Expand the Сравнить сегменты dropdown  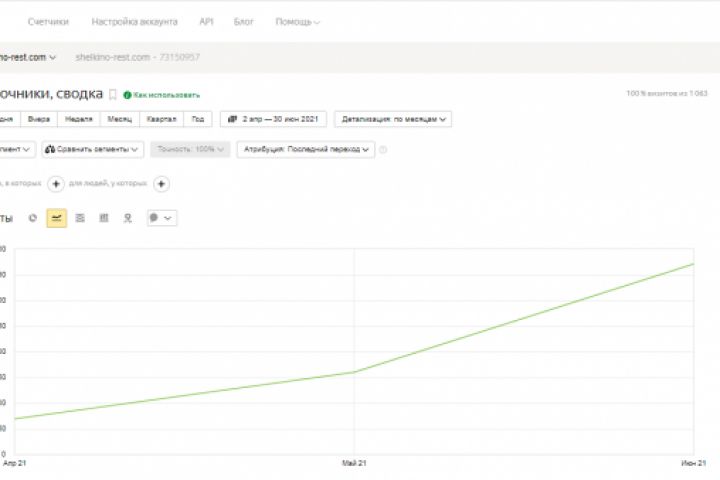point(93,149)
